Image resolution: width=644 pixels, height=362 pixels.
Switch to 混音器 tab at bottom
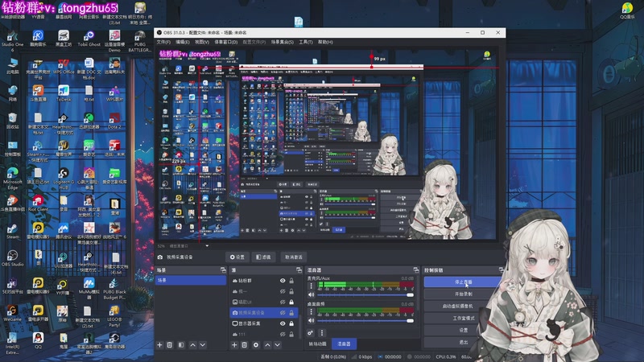[x=344, y=344]
